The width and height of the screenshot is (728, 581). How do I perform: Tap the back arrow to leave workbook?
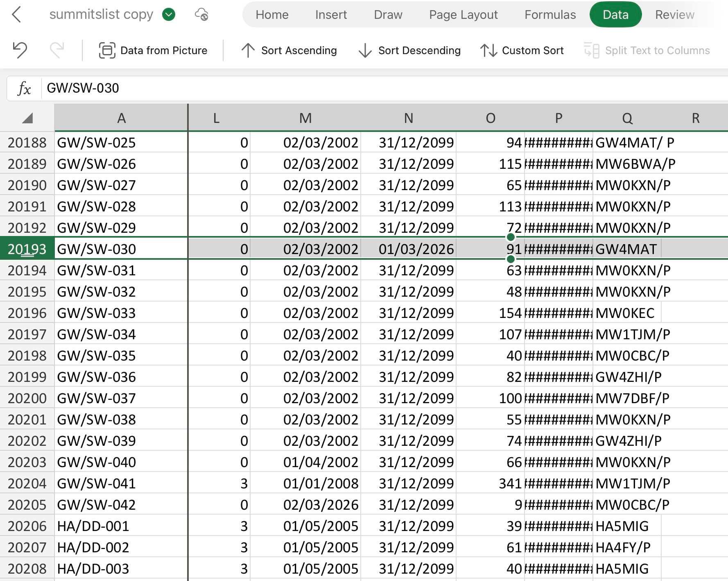[16, 15]
